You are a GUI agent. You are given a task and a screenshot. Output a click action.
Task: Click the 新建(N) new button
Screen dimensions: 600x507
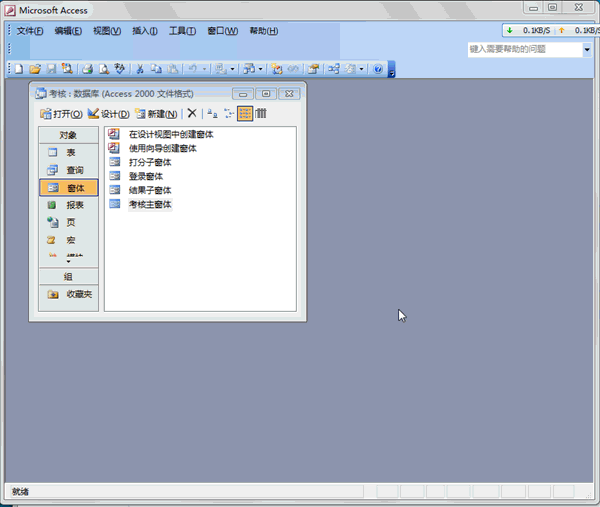point(156,114)
